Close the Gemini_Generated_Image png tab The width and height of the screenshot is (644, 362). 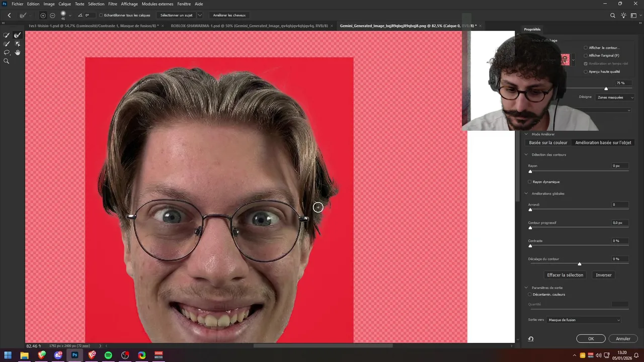pos(480,26)
